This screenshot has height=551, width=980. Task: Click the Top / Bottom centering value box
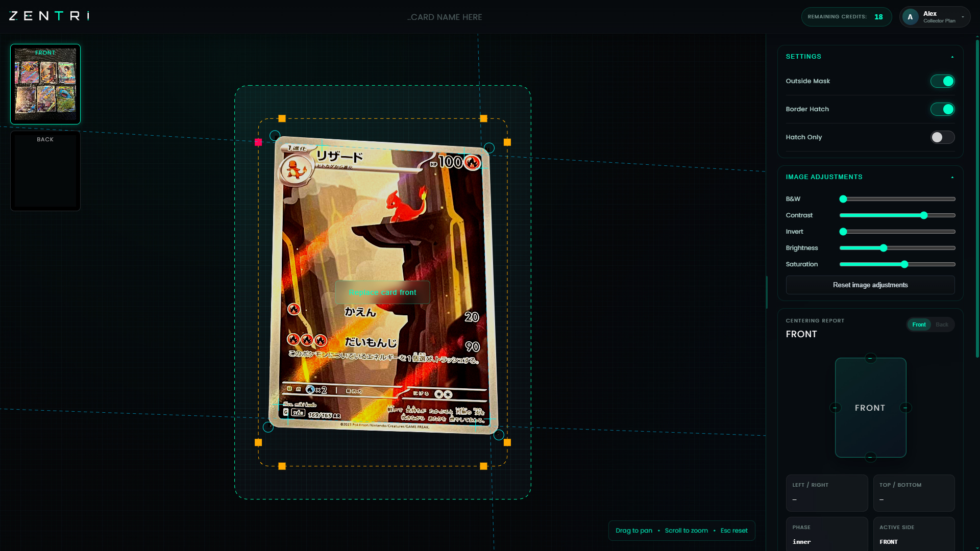point(914,493)
